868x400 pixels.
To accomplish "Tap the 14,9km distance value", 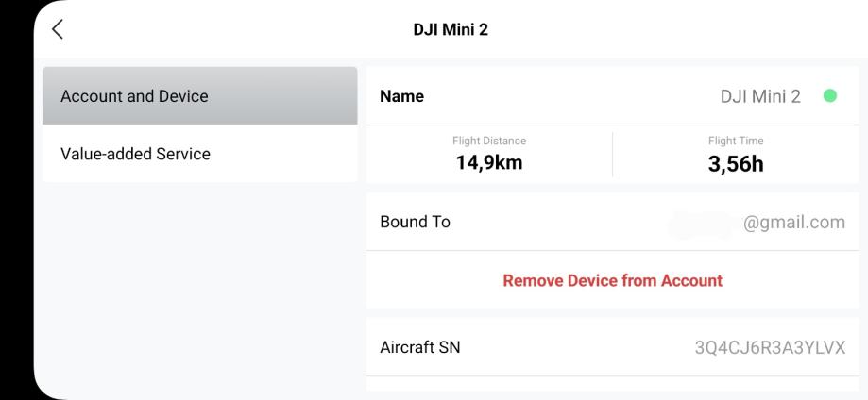I will (x=489, y=163).
